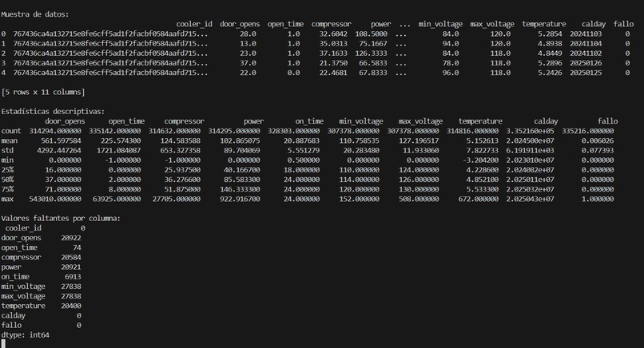The image size is (644, 348).
Task: Click the 'Muestra de datos:' heading
Action: click(35, 14)
